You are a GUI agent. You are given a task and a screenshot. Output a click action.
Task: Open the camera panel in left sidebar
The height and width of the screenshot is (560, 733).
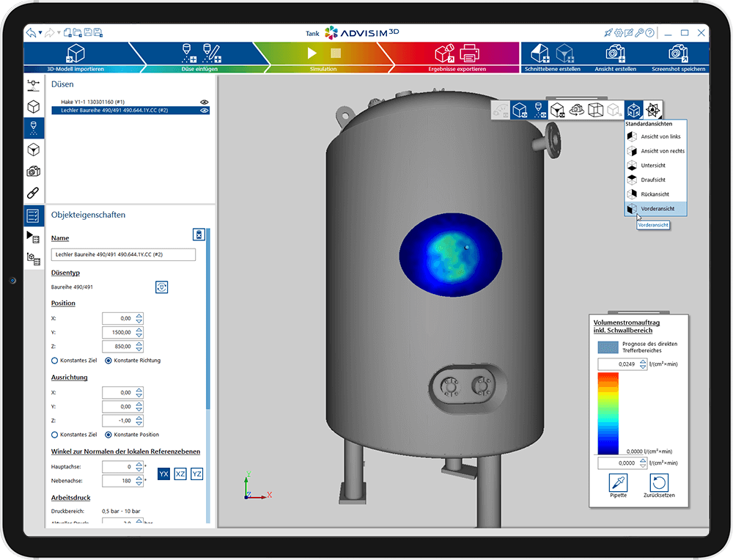pyautogui.click(x=34, y=171)
